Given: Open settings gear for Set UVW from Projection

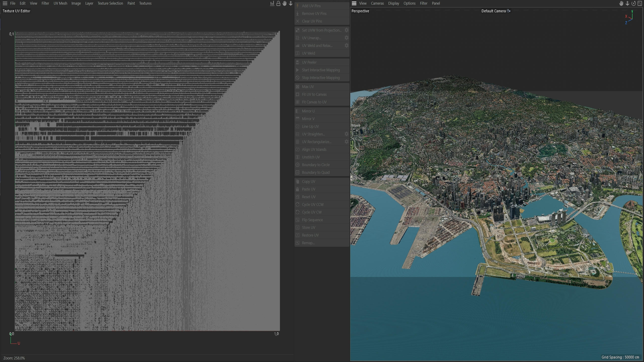Looking at the screenshot, I should click(346, 30).
